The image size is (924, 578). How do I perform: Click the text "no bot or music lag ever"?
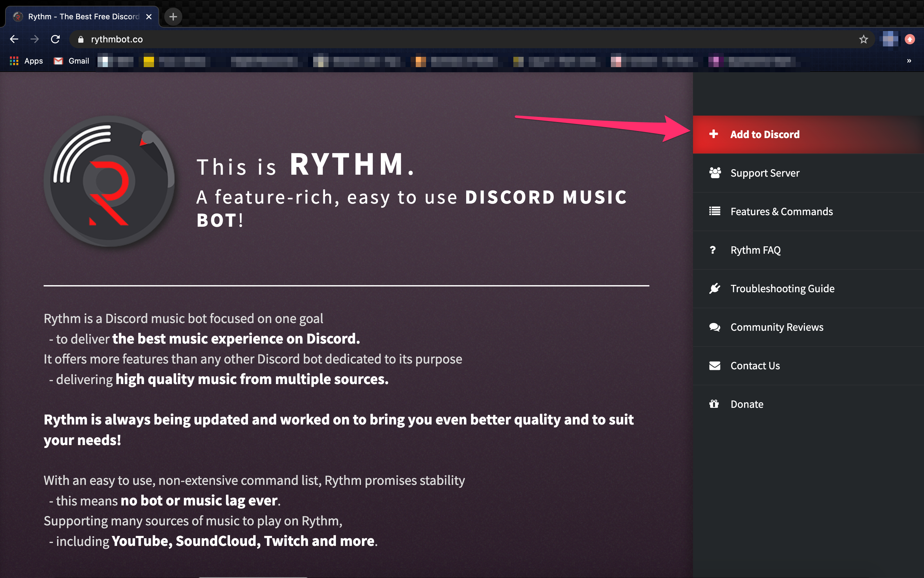point(199,500)
